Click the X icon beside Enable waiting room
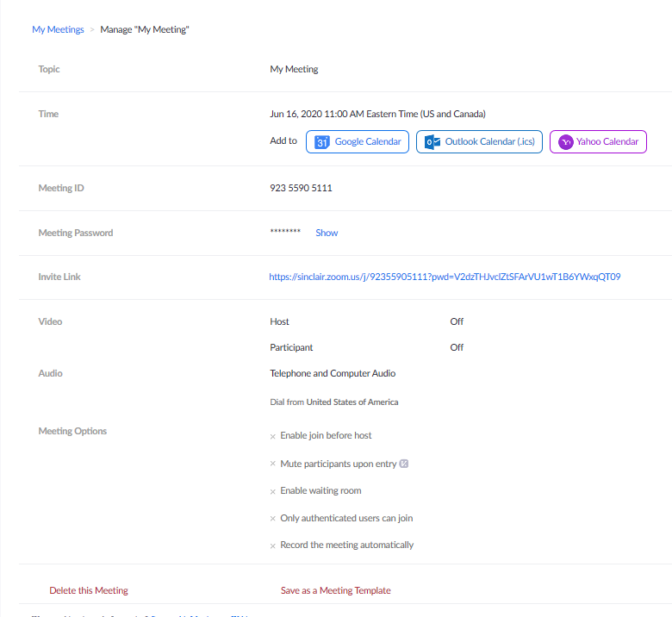672x617 pixels. pyautogui.click(x=273, y=492)
